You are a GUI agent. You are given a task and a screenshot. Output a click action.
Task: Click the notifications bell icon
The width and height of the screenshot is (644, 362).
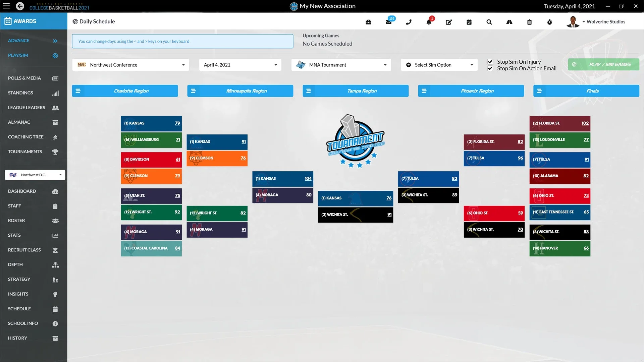click(x=429, y=22)
